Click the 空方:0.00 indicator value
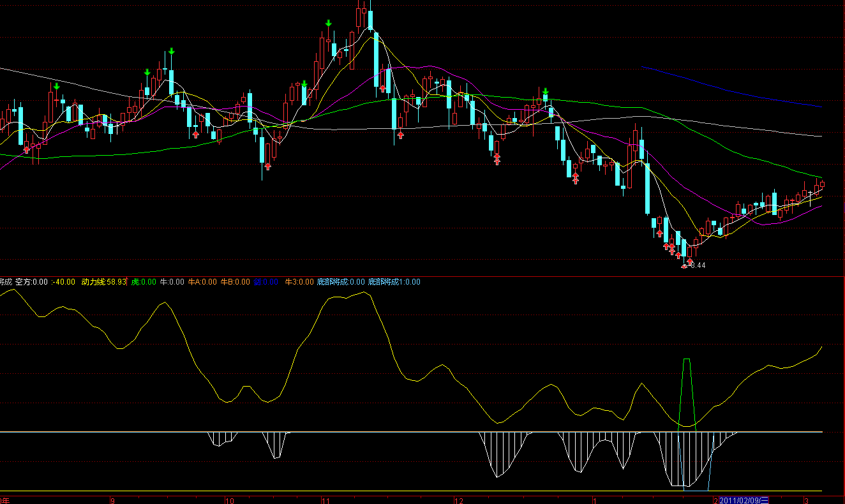The width and height of the screenshot is (845, 504). (x=32, y=281)
